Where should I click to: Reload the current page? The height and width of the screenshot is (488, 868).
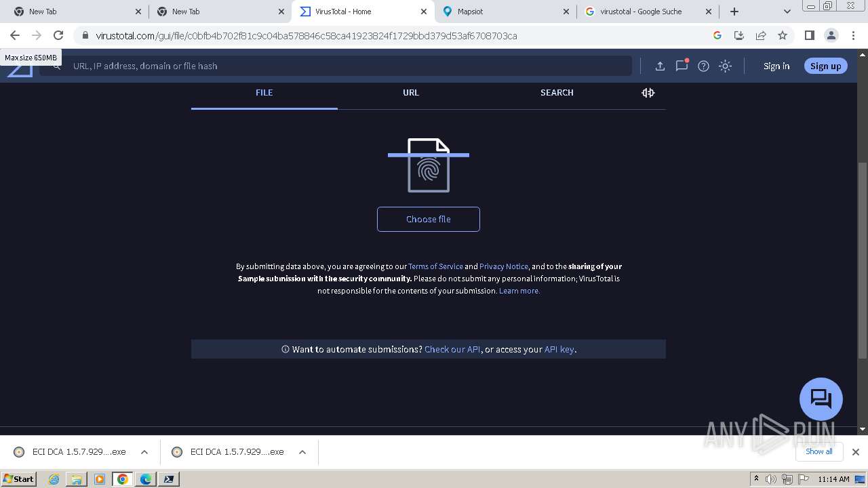coord(58,35)
